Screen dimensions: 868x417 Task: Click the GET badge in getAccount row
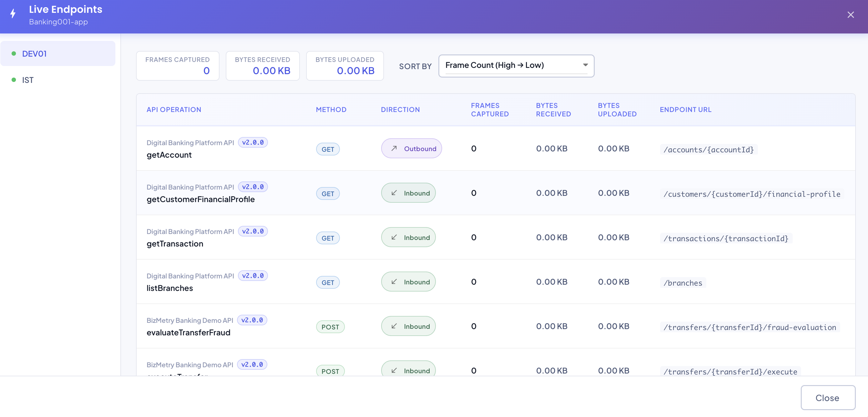327,149
